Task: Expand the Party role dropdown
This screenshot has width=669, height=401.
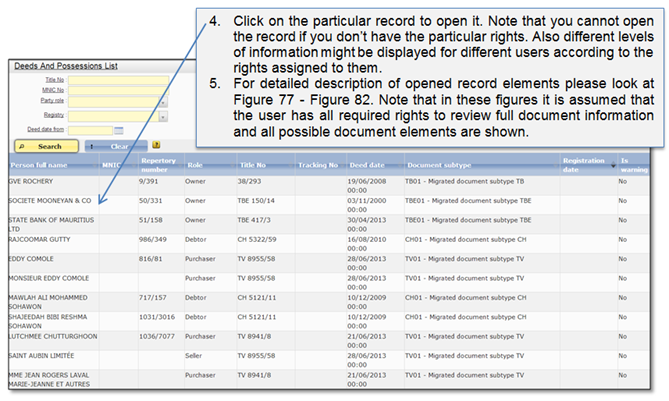Action: (163, 102)
